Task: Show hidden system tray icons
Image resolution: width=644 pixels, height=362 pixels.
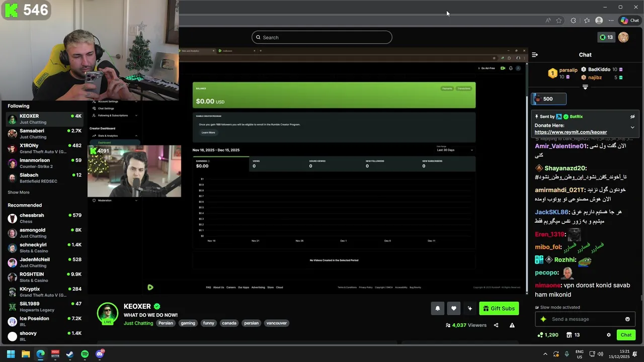Action: pyautogui.click(x=545, y=354)
